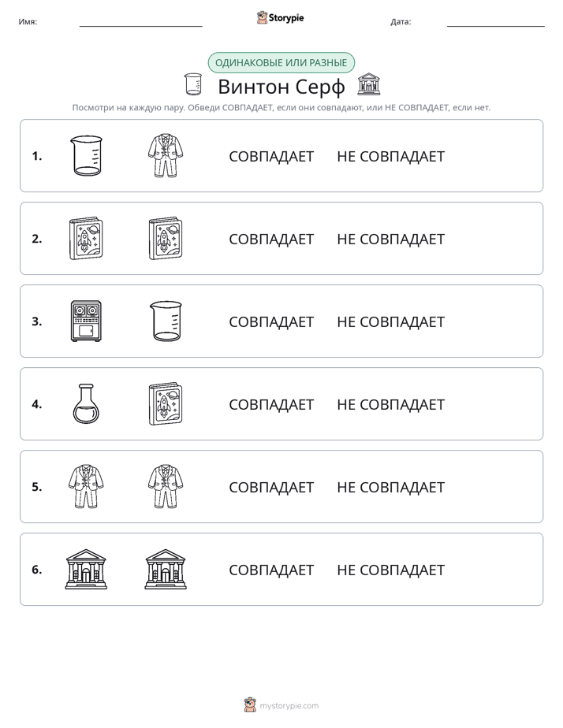Click the suit icon in row 1

[x=166, y=155]
